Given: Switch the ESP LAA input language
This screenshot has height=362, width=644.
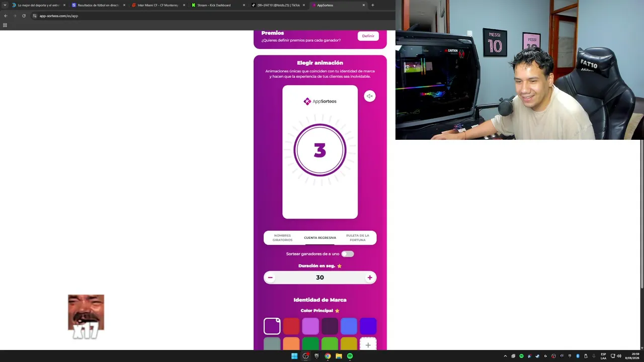Looking at the screenshot, I should click(x=603, y=356).
